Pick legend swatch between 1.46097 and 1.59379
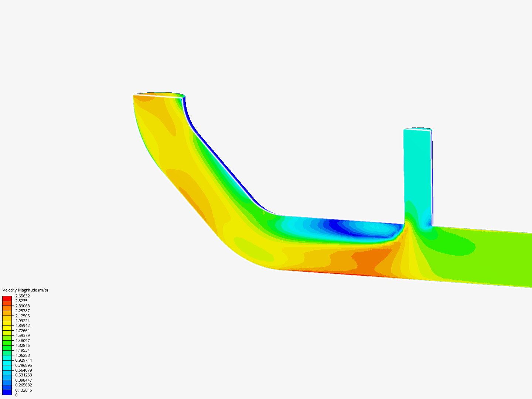532x399 pixels. click(x=7, y=338)
